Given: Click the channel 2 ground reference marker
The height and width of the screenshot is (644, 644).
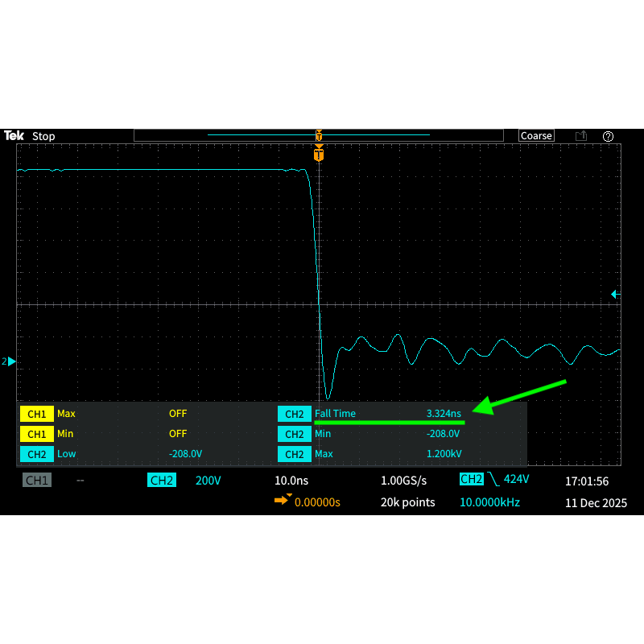Looking at the screenshot, I should tap(10, 361).
